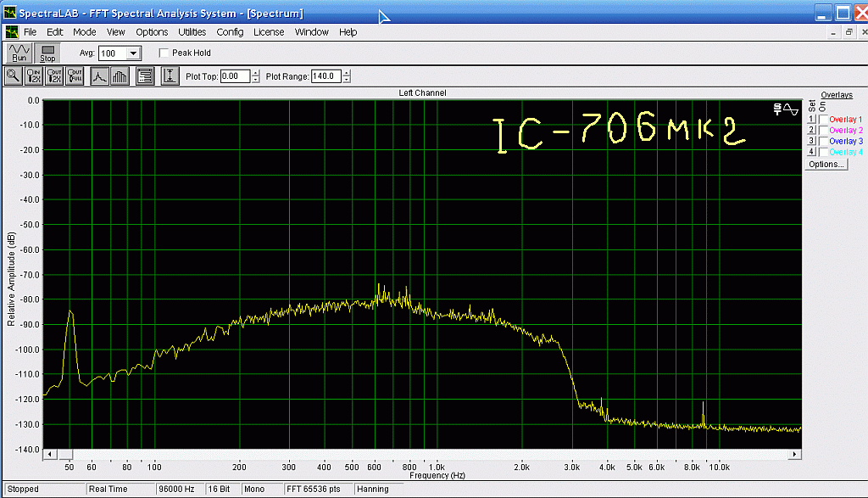Enable the Overlay 1 checkbox
This screenshot has width=868, height=498.
[x=824, y=120]
